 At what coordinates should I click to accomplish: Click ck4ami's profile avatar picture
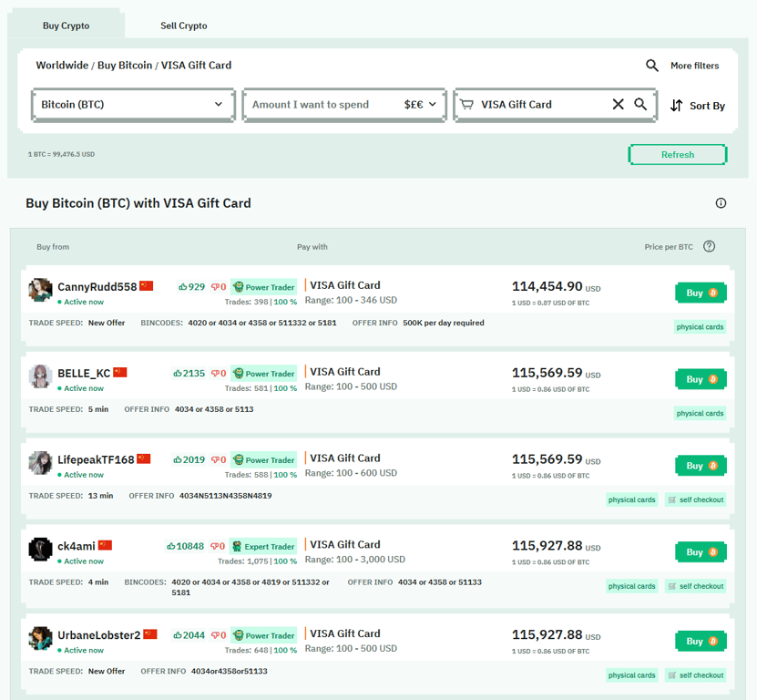40,549
